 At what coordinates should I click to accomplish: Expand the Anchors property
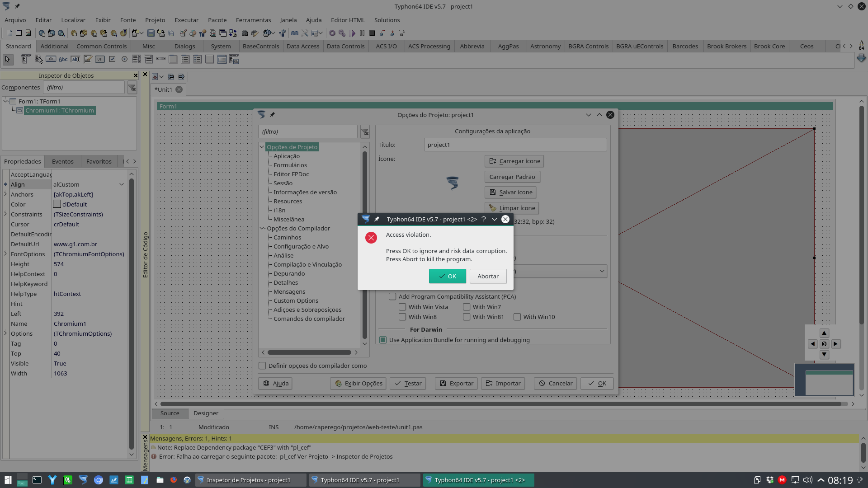[5, 194]
